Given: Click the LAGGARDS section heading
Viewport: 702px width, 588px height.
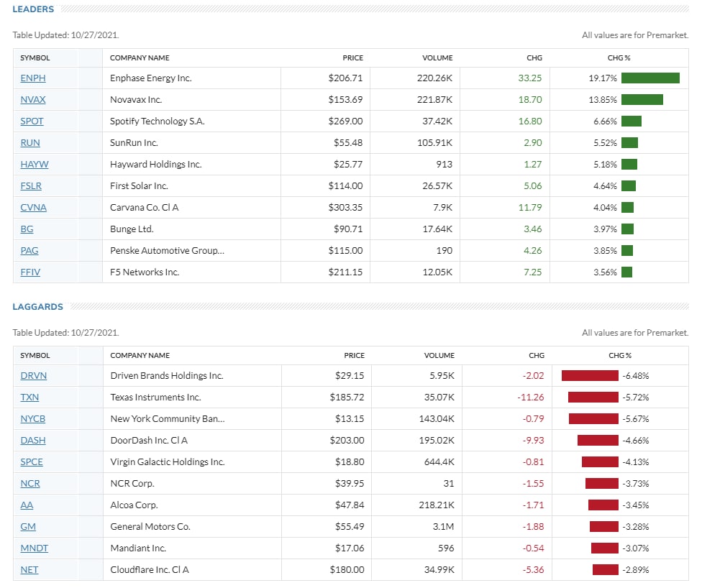Looking at the screenshot, I should tap(37, 306).
